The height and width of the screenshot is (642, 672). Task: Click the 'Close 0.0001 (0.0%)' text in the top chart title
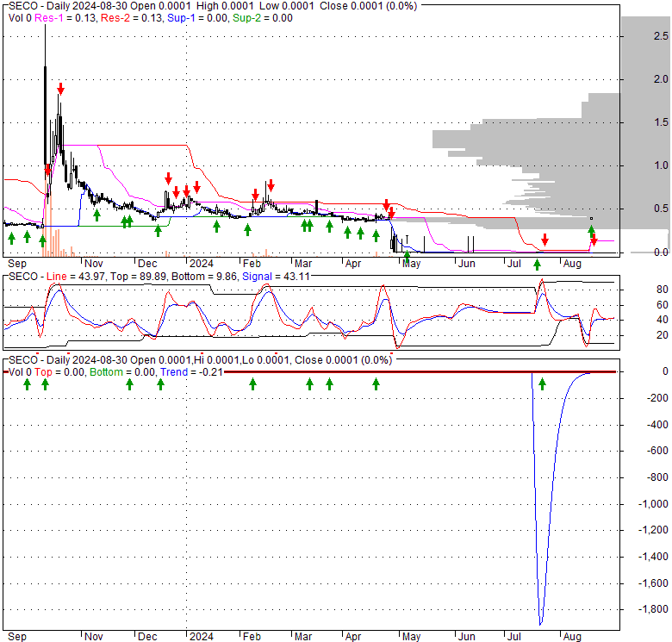[368, 6]
